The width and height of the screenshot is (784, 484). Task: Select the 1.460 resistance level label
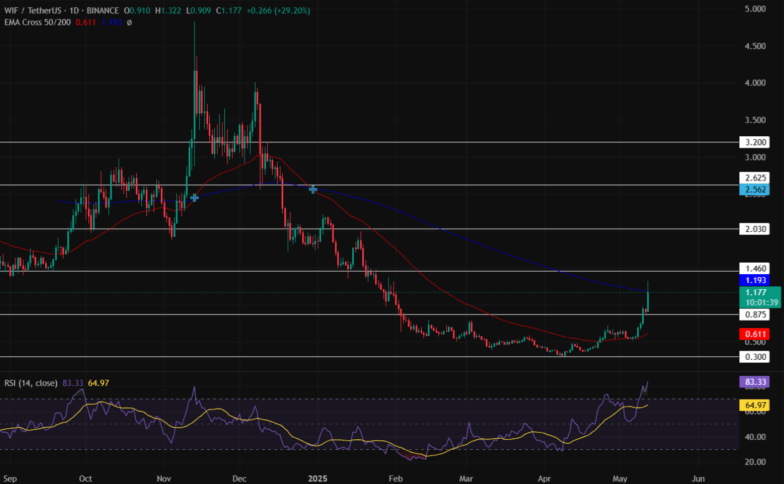point(754,268)
